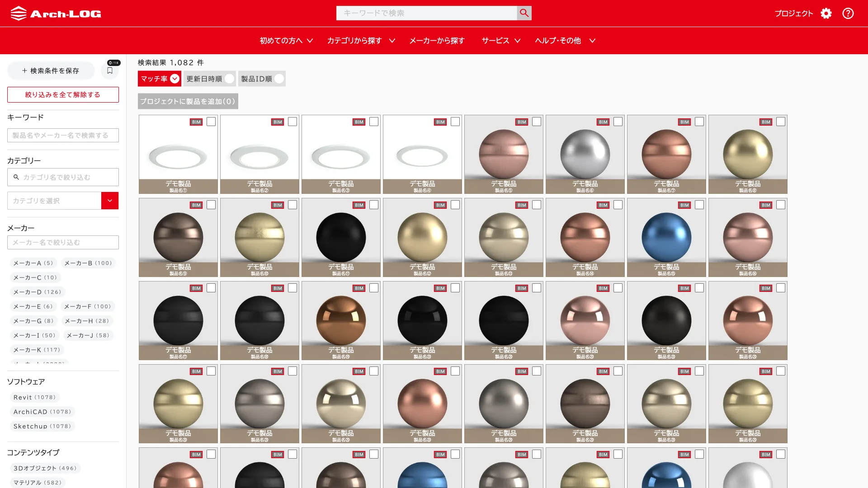Tick the checkbox on 製品名⑮ blue sphere
This screenshot has width=868, height=488.
(x=699, y=205)
